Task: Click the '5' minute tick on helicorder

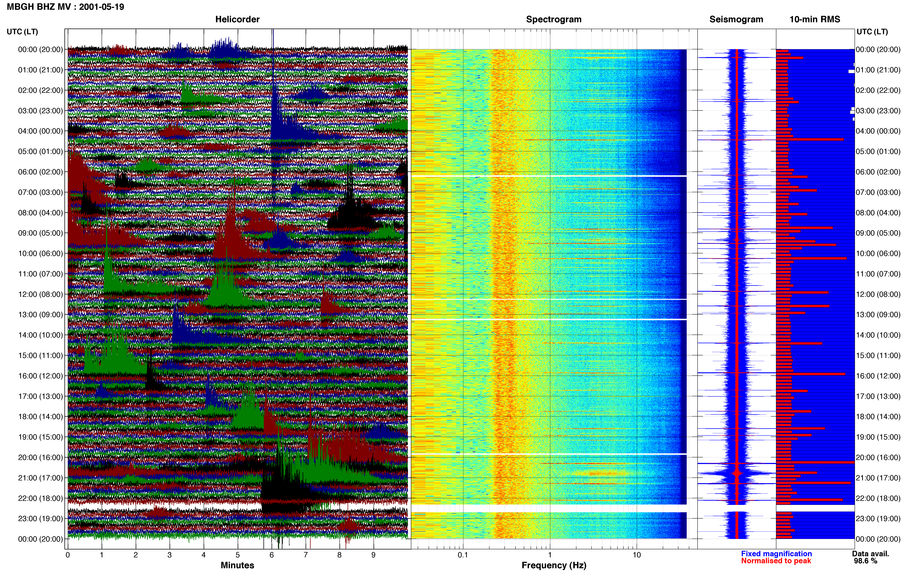Action: click(x=238, y=555)
